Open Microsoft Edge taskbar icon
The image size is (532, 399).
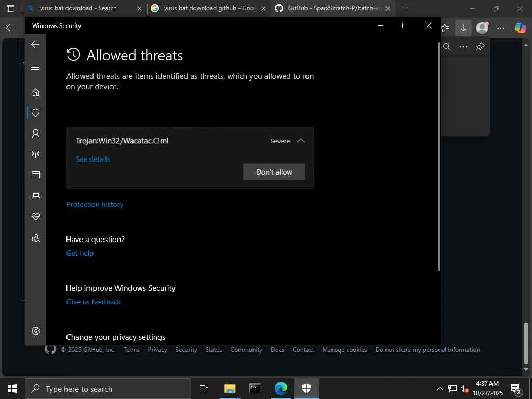tap(281, 389)
